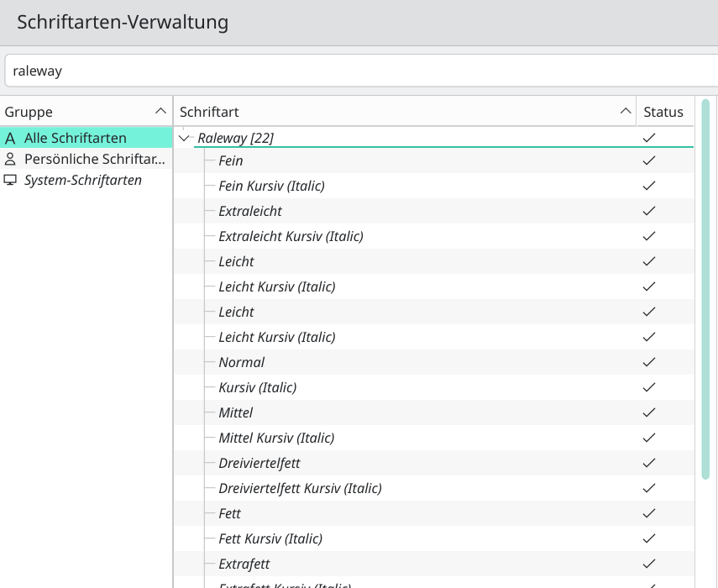Click the monitor icon for System-Schriftarten

pos(10,180)
